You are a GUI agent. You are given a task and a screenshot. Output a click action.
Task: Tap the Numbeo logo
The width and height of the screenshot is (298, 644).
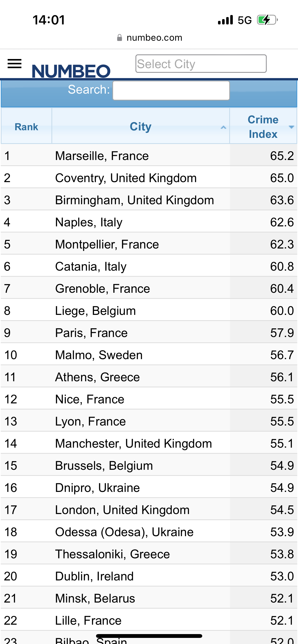(71, 71)
